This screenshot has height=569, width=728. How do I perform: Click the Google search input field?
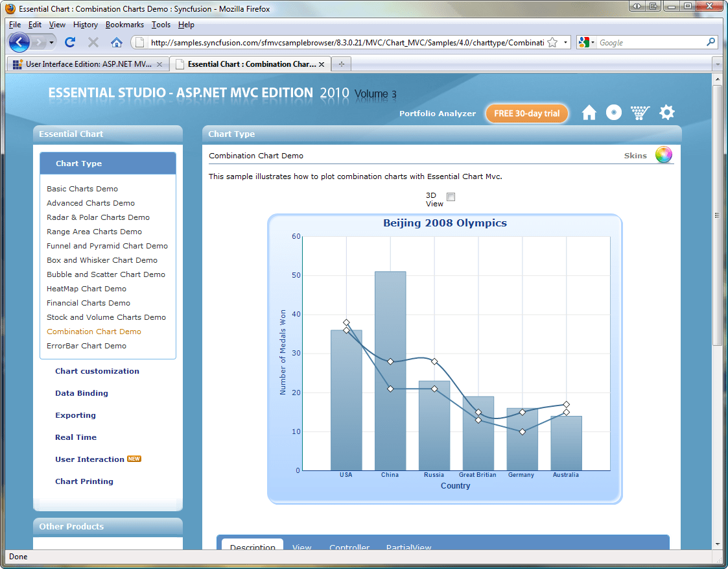click(651, 43)
